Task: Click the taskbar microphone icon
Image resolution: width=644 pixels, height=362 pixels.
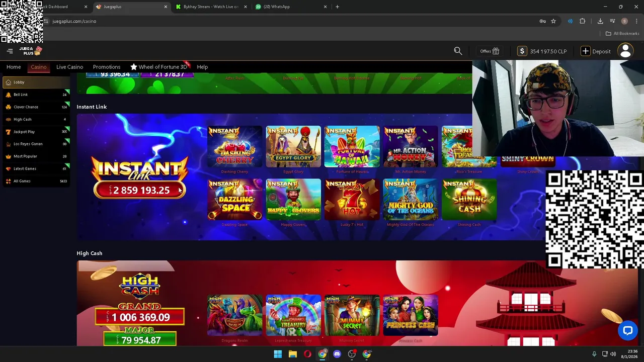Action: [x=594, y=354]
